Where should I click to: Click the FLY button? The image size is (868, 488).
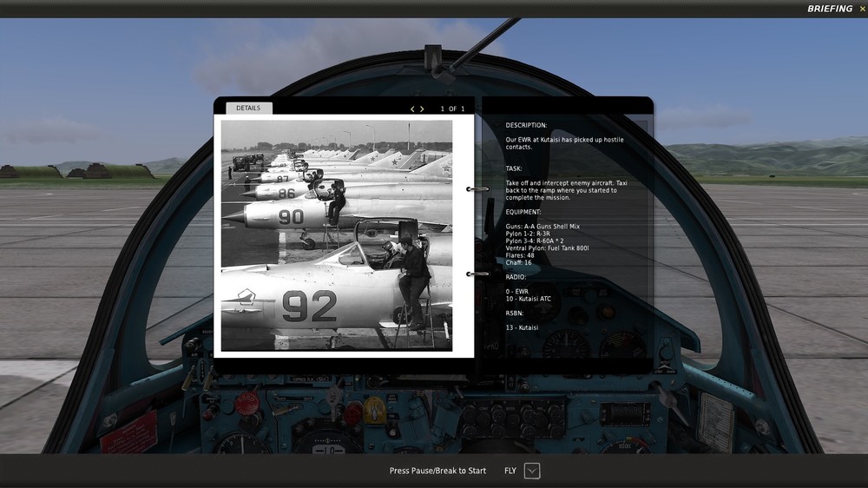pyautogui.click(x=510, y=471)
